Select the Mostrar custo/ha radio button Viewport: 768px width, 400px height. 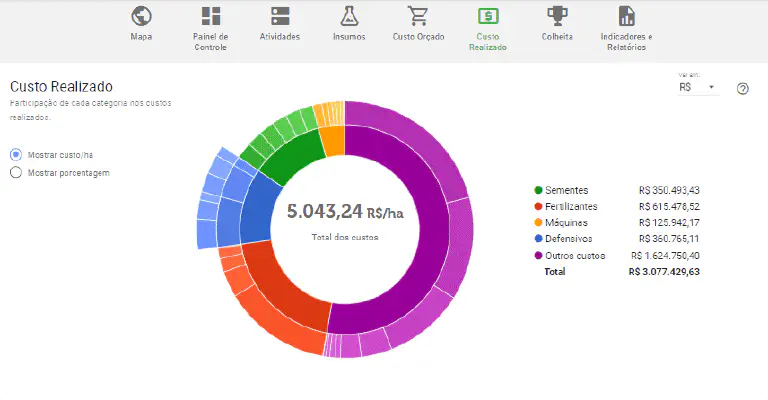pyautogui.click(x=16, y=155)
